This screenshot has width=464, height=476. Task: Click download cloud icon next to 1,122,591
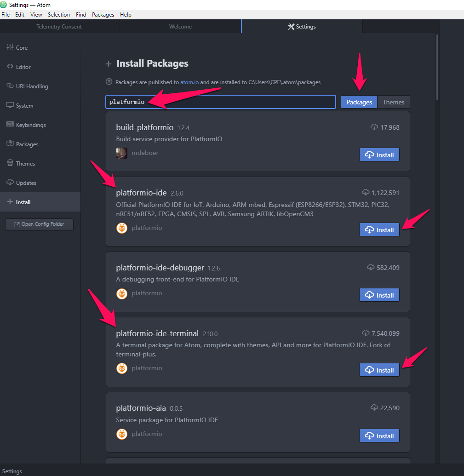pos(366,192)
